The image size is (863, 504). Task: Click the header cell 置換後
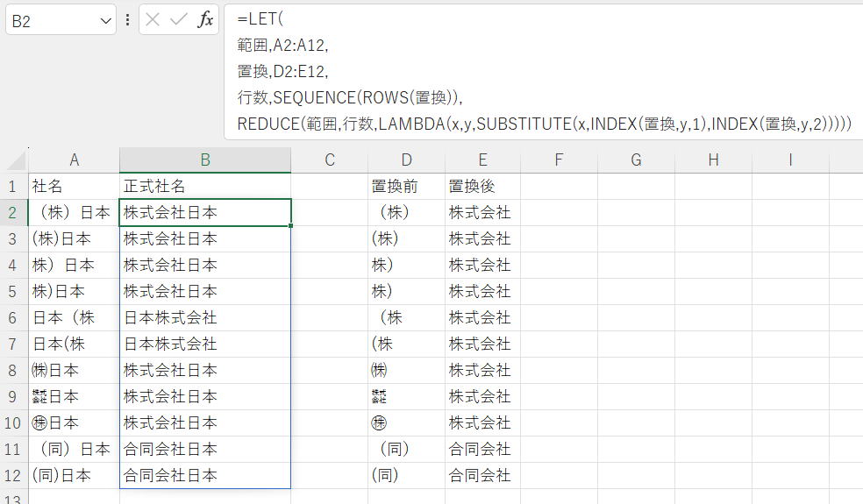(482, 187)
